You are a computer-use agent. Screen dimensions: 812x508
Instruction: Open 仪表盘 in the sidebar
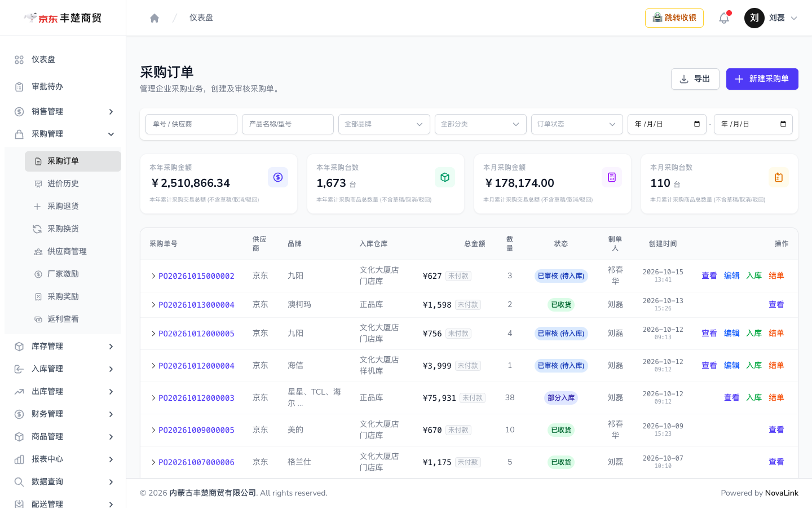63,60
